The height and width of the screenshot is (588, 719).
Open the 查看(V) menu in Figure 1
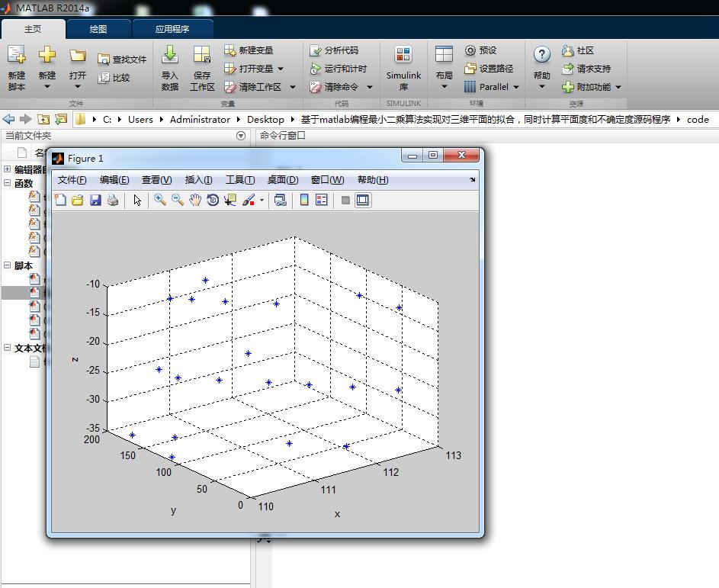[x=157, y=180]
